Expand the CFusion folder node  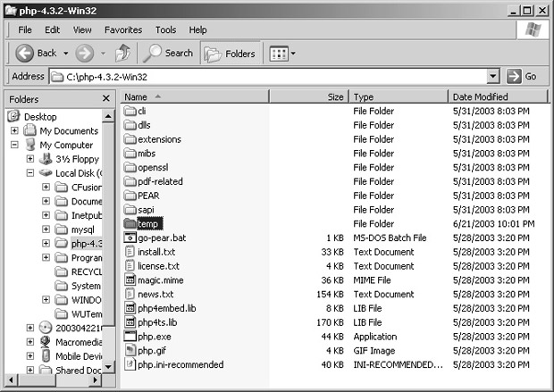coord(46,188)
